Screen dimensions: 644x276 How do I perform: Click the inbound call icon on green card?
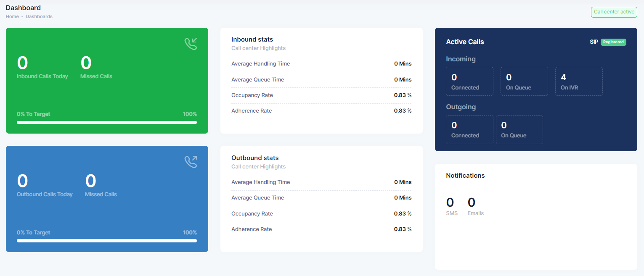[x=191, y=43]
